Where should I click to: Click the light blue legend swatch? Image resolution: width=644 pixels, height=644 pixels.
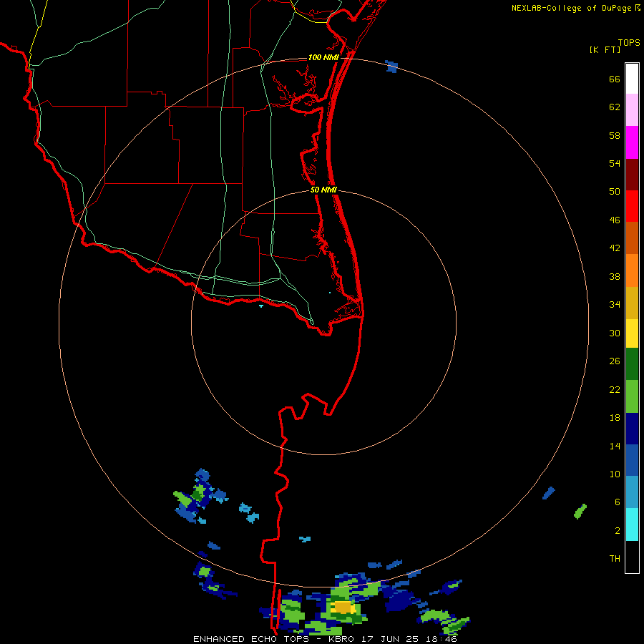632,492
